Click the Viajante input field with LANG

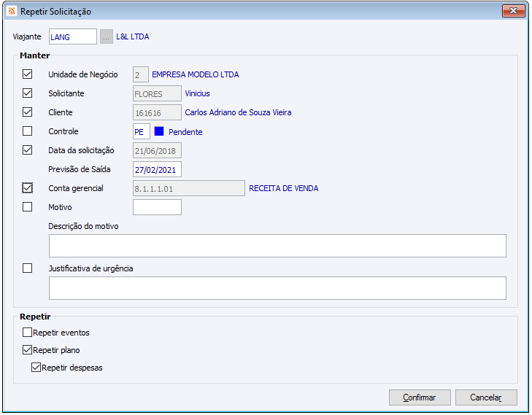pos(72,36)
